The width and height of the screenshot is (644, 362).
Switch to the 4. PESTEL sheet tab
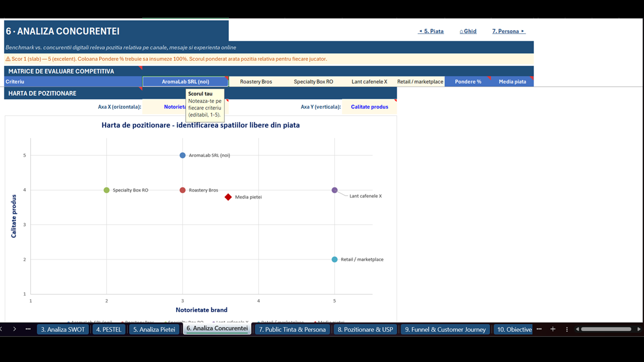pyautogui.click(x=109, y=329)
